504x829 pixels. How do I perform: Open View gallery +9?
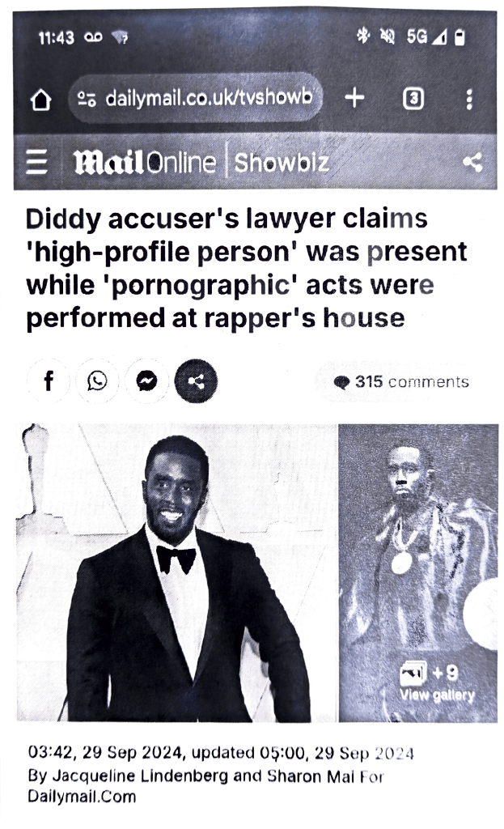click(437, 682)
